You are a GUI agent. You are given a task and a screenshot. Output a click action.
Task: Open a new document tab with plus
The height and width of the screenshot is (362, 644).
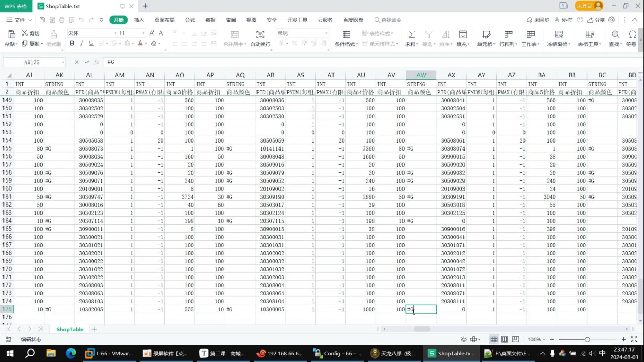click(x=145, y=6)
